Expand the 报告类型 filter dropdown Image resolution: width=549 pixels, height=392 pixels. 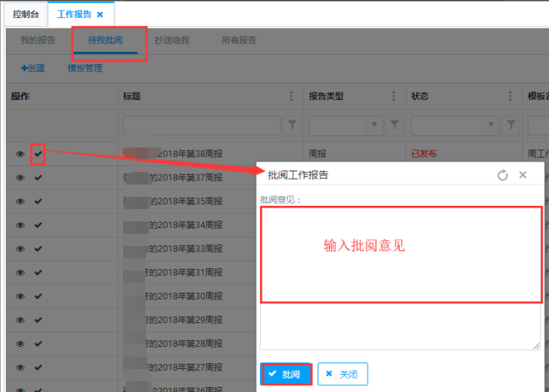[x=375, y=125]
